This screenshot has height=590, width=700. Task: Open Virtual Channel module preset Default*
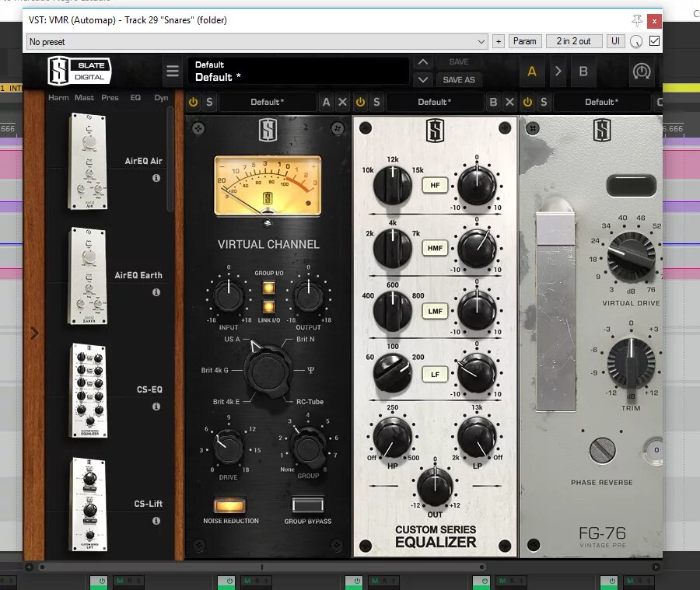268,102
